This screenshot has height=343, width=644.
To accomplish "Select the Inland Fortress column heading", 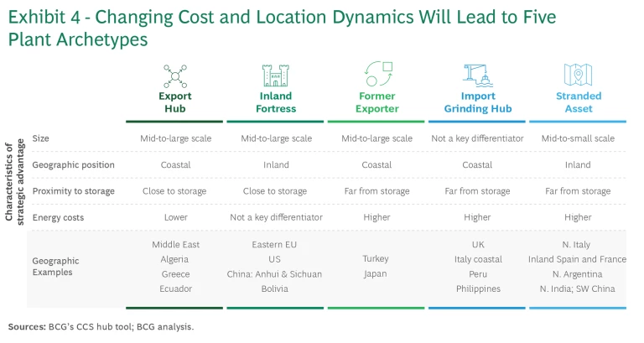I will [276, 102].
